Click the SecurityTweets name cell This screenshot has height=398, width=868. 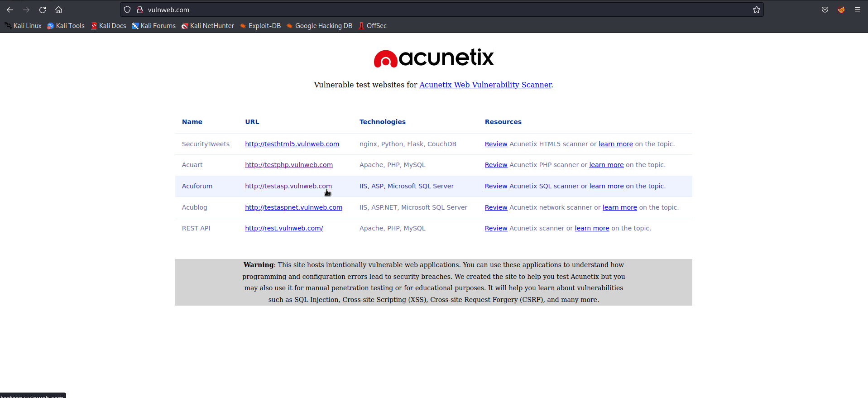[206, 144]
